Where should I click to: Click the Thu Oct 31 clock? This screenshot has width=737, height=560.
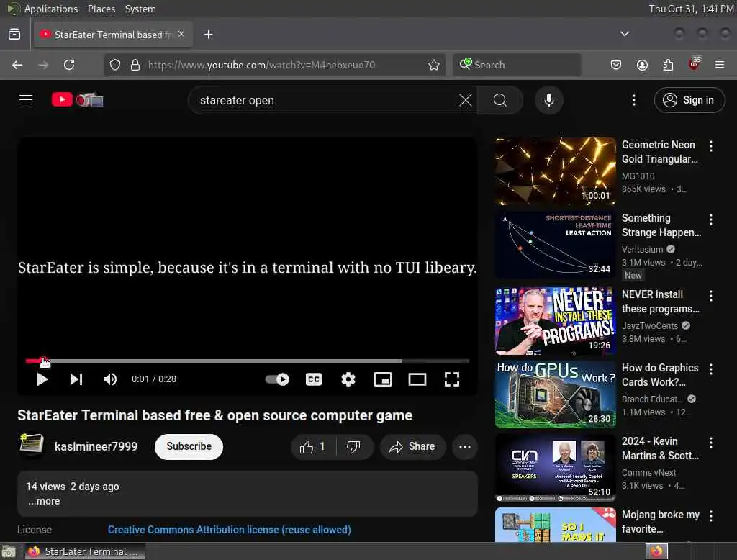[x=691, y=9]
